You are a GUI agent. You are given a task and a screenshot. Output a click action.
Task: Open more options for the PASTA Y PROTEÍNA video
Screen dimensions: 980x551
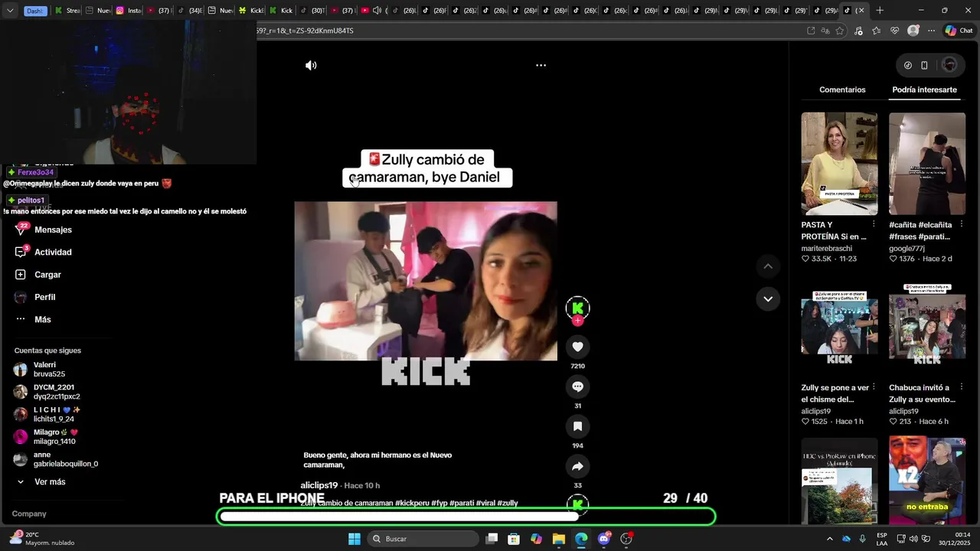(x=874, y=224)
